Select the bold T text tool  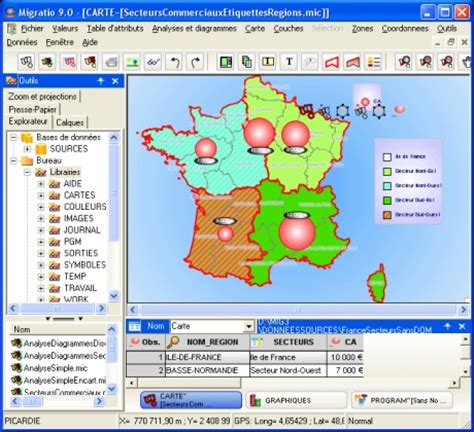289,62
